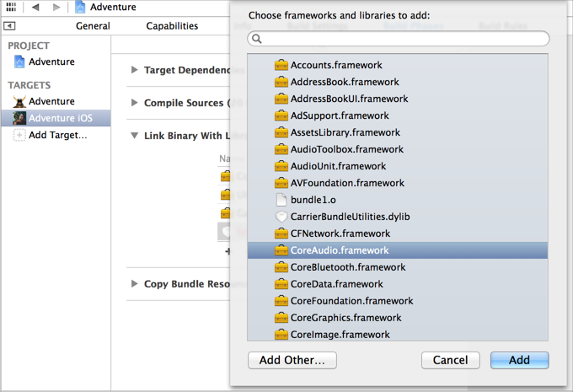Click the magnifier icon in search field
Screen dimensions: 573x392
tap(257, 39)
